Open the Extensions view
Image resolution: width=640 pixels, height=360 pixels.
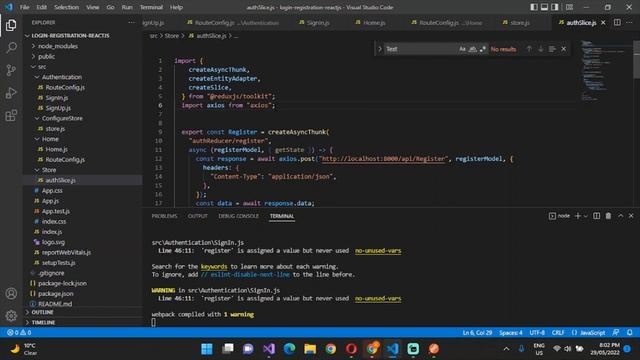11,116
